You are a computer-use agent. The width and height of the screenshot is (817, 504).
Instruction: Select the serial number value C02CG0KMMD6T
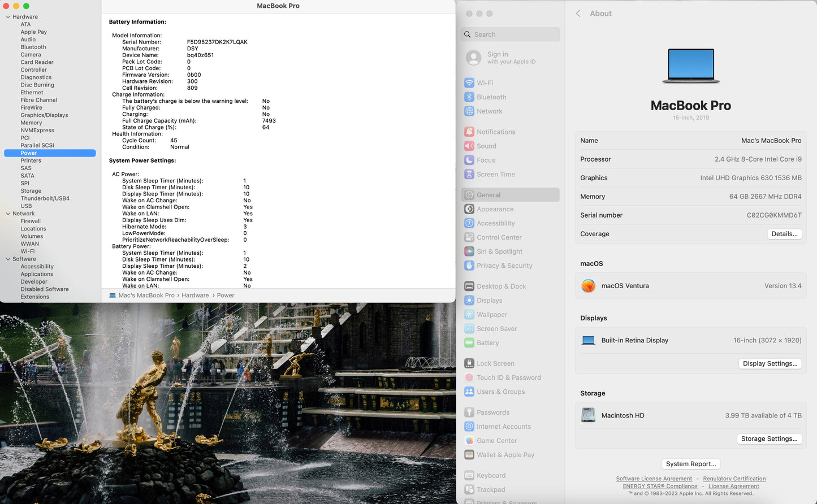tap(774, 215)
